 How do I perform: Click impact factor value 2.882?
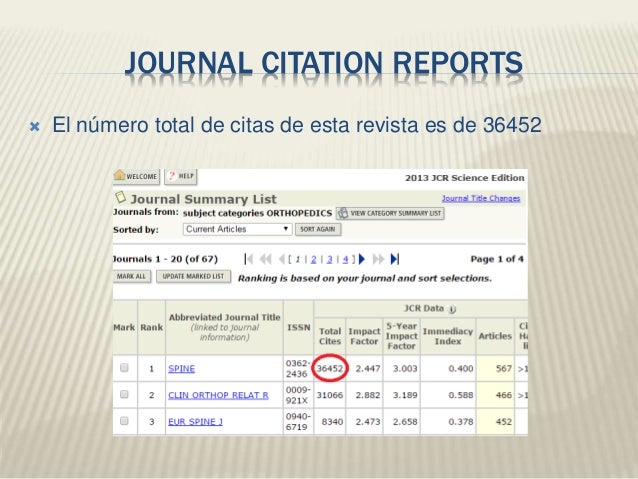tap(368, 395)
